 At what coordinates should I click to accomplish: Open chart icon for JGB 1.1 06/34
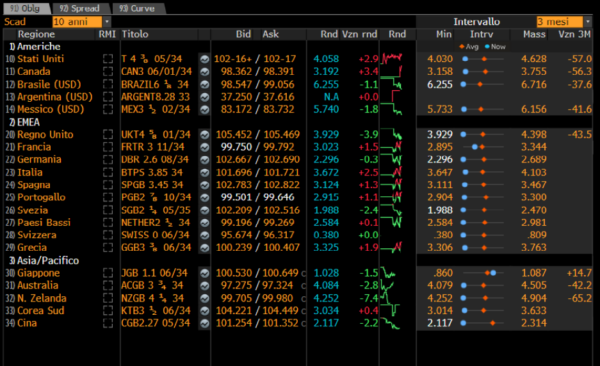click(205, 273)
